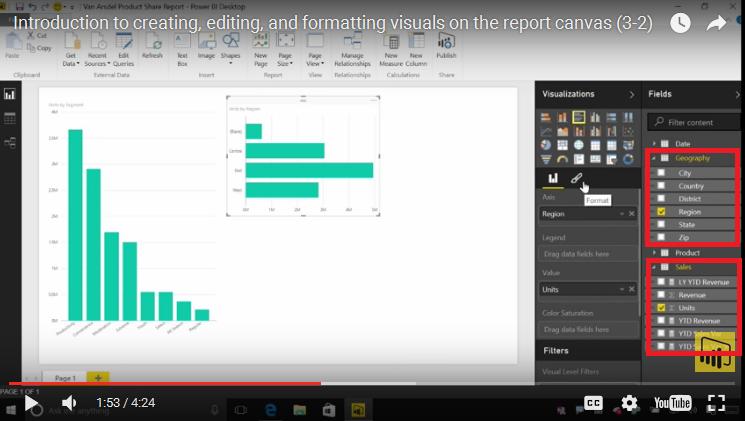This screenshot has height=421, width=745.
Task: Click the Image insert icon
Action: click(x=206, y=41)
